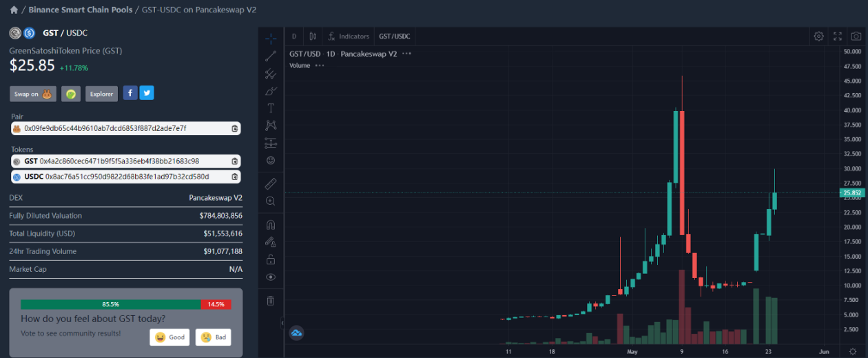This screenshot has width=868, height=358.
Task: Vote Good for GST today
Action: [169, 337]
